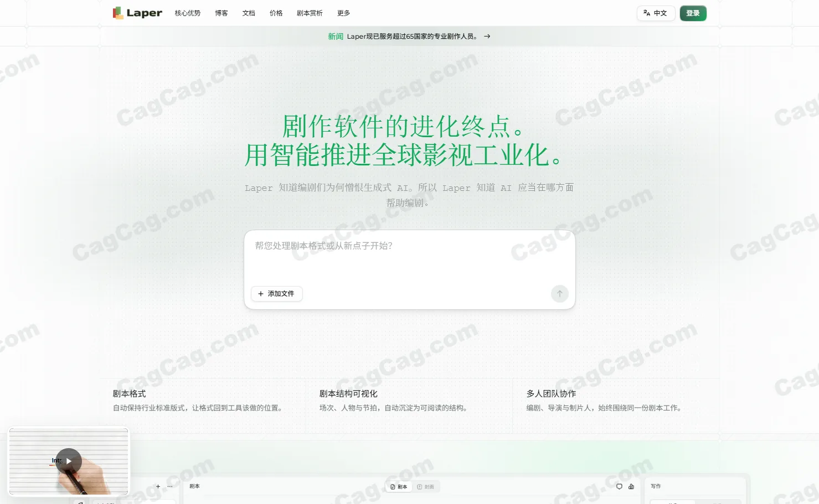Viewport: 819px width, 504px height.
Task: Click the plus icon on 添加文件
Action: pos(261,294)
